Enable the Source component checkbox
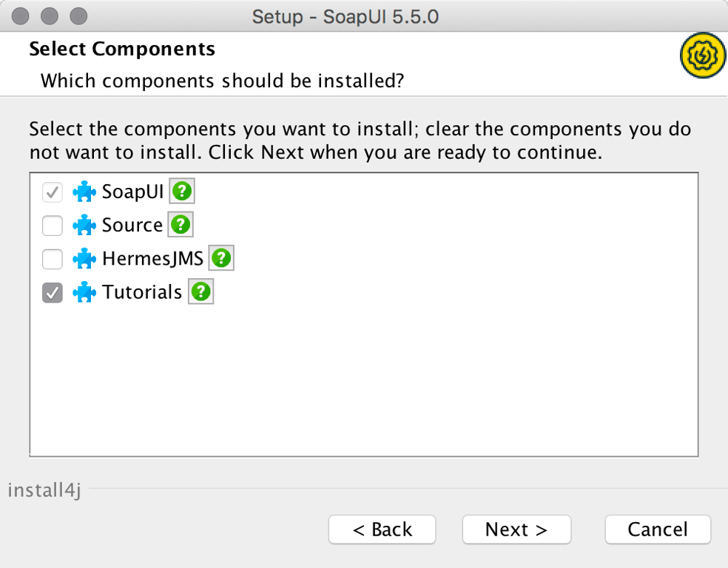 tap(52, 225)
